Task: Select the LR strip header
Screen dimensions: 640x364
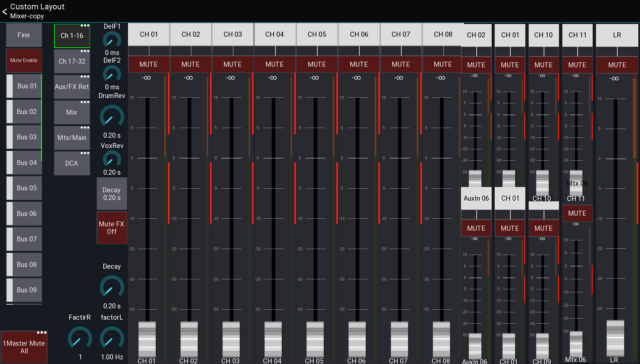Action: (x=617, y=35)
